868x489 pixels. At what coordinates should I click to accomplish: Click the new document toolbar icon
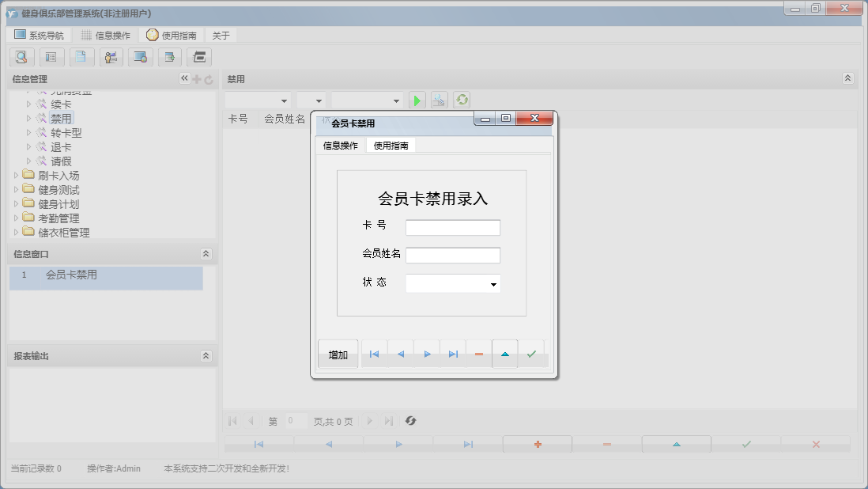point(81,57)
